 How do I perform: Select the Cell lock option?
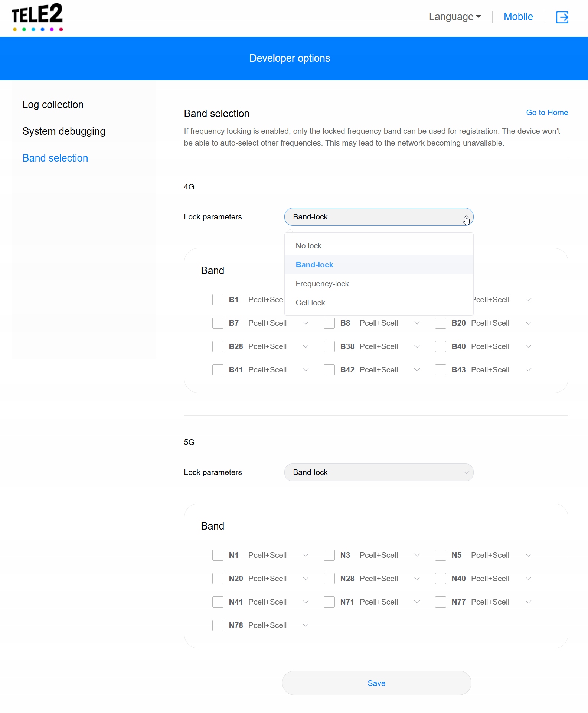[310, 303]
